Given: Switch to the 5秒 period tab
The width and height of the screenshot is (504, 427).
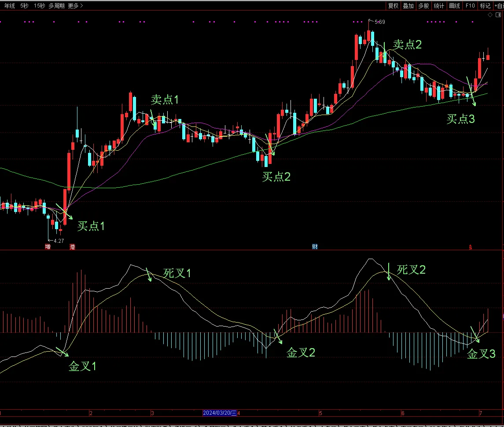Looking at the screenshot, I should click(x=24, y=6).
